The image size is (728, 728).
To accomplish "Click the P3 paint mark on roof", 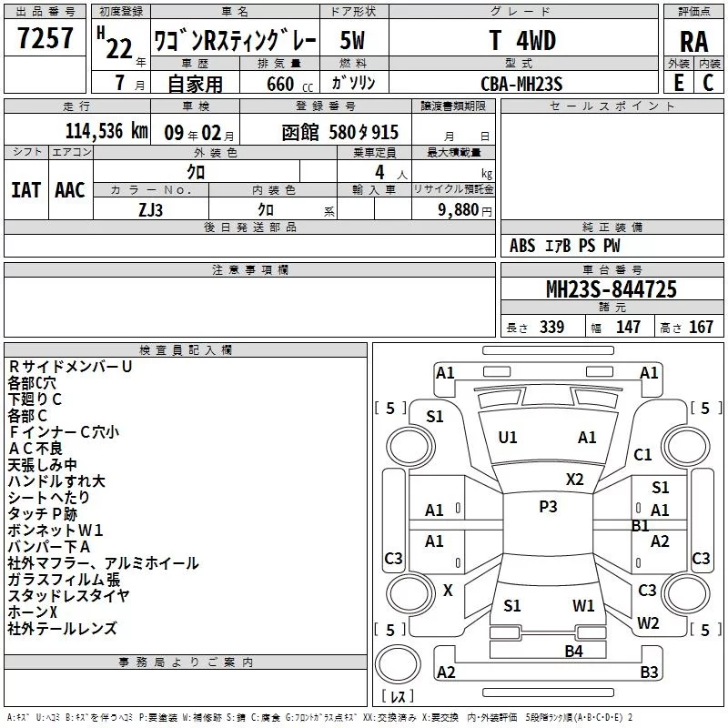I will (548, 507).
